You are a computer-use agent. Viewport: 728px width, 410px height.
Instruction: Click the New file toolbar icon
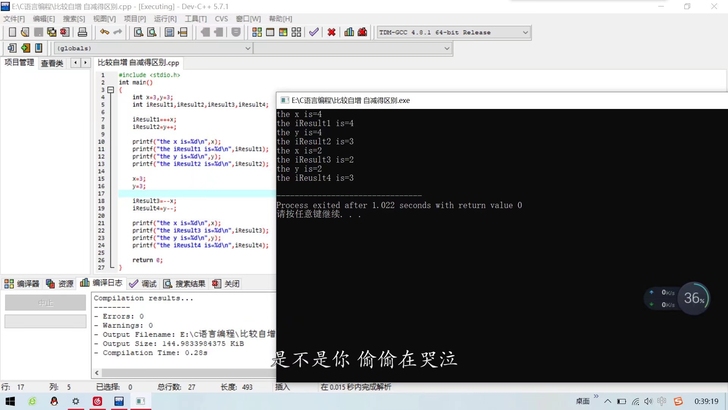(x=13, y=32)
